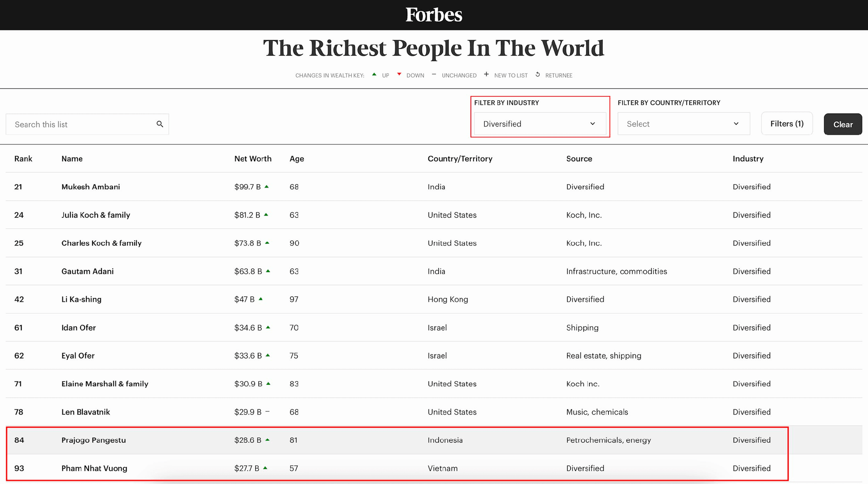Click the $81.2 B net worth value
868x484 pixels.
click(x=247, y=215)
